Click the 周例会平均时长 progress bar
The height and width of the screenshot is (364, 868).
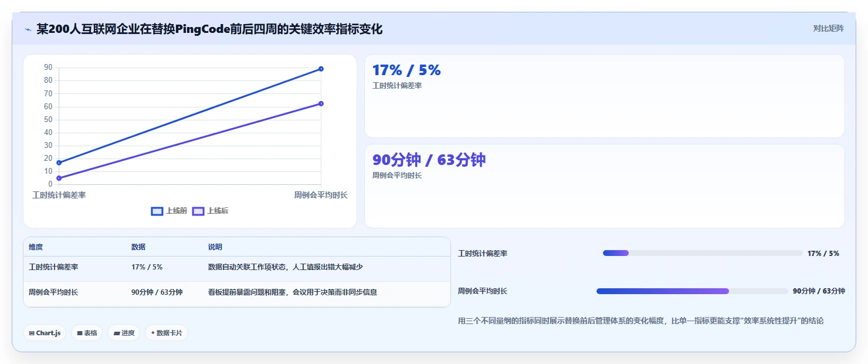[692, 291]
